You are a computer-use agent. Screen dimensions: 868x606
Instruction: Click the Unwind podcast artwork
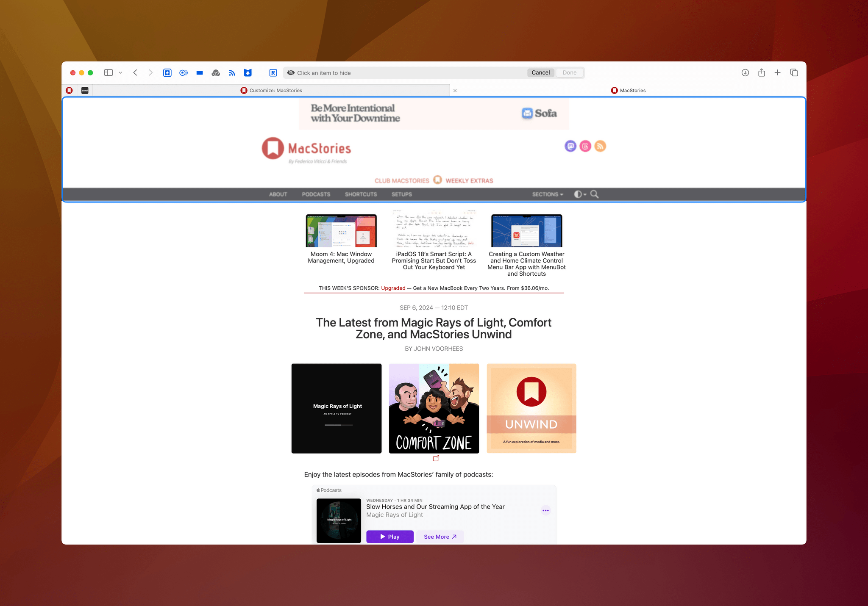point(531,409)
